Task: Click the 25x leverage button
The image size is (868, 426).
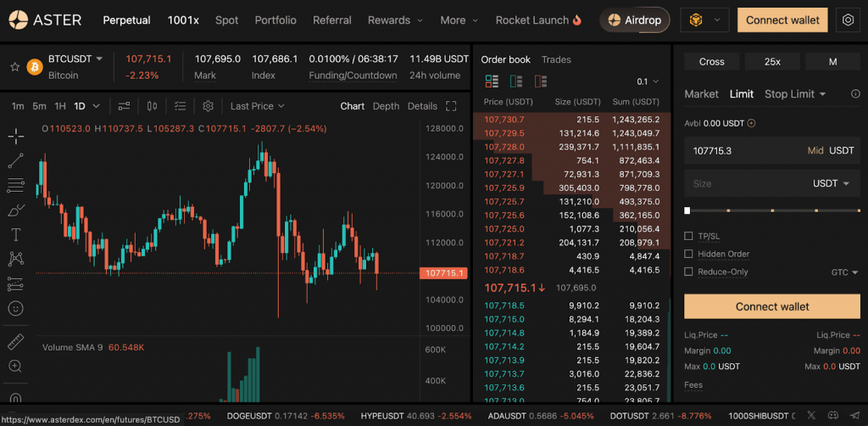Action: (771, 61)
